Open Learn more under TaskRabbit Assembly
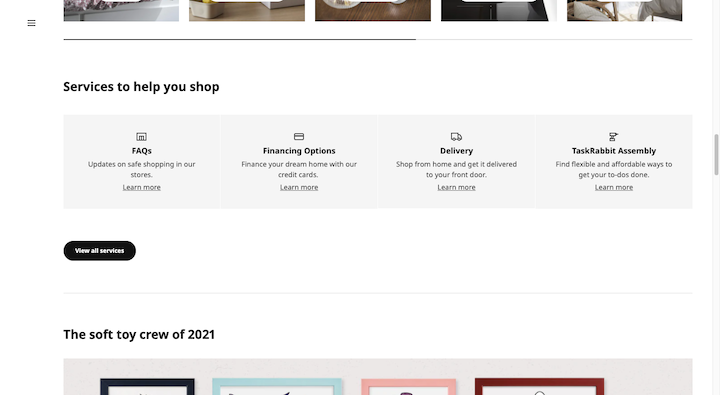720x395 pixels. (614, 187)
